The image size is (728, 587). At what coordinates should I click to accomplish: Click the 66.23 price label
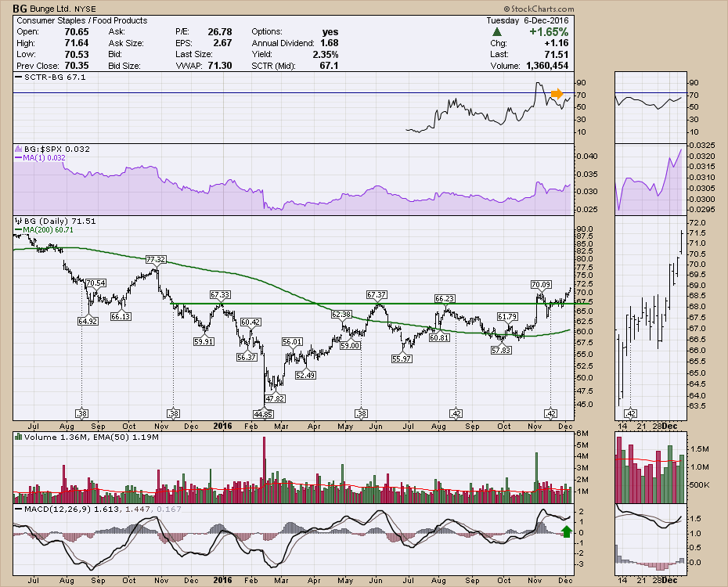click(445, 298)
